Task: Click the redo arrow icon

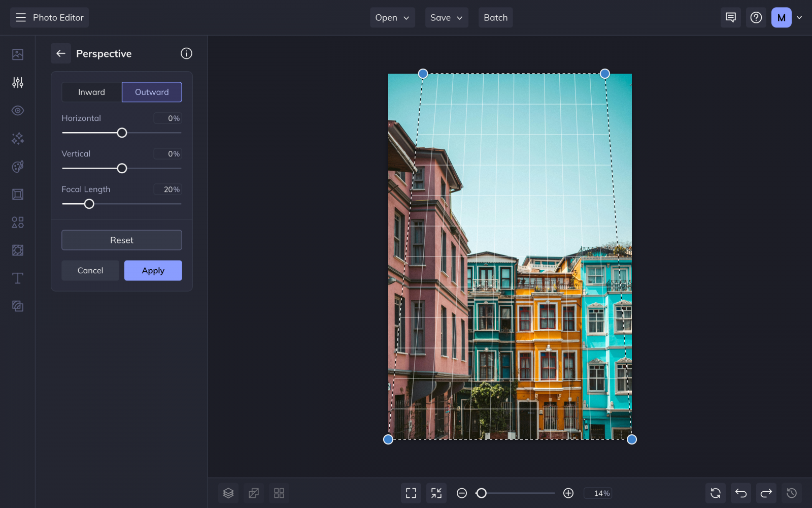Action: pos(766,493)
